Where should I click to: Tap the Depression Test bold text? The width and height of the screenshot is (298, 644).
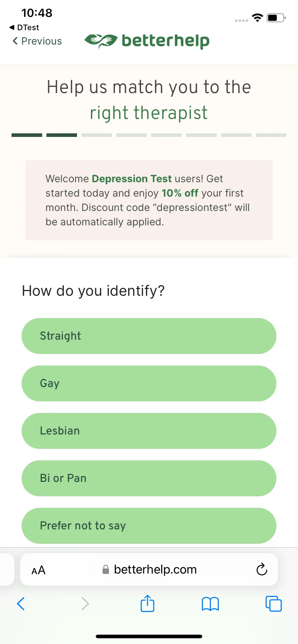(132, 179)
